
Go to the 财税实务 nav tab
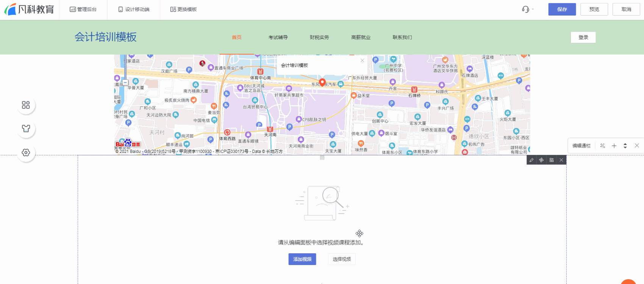point(319,37)
